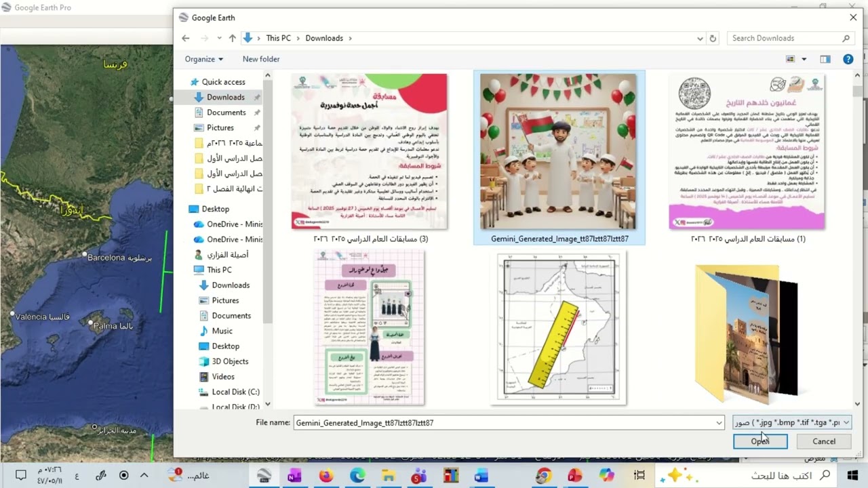
Task: Open Task View on the taskbar
Action: click(x=639, y=475)
